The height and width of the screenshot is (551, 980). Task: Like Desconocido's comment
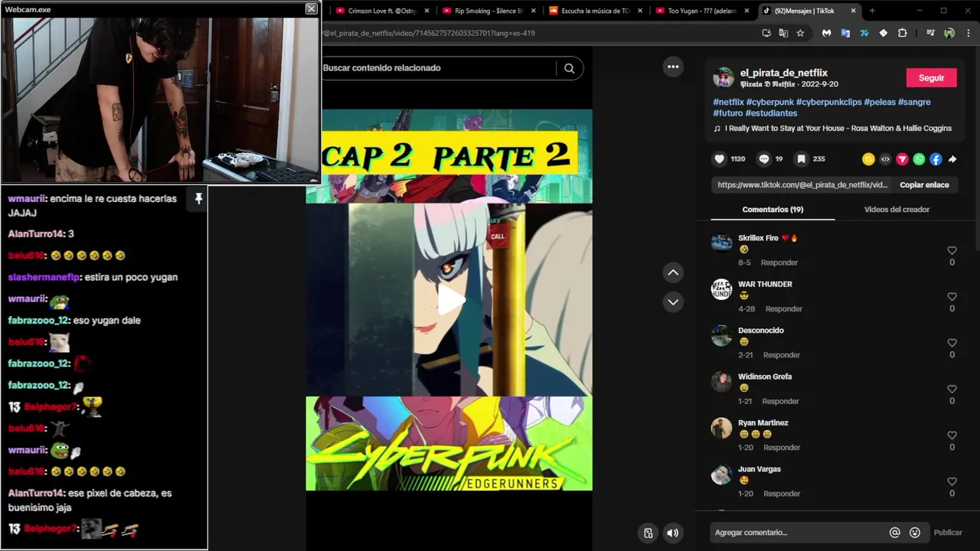[x=952, y=343]
